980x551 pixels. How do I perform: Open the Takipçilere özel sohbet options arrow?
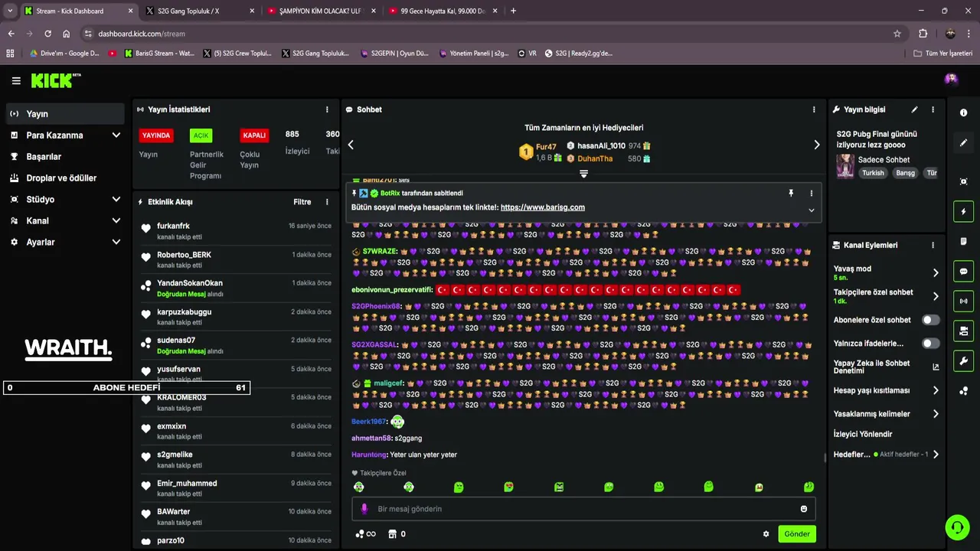click(936, 296)
